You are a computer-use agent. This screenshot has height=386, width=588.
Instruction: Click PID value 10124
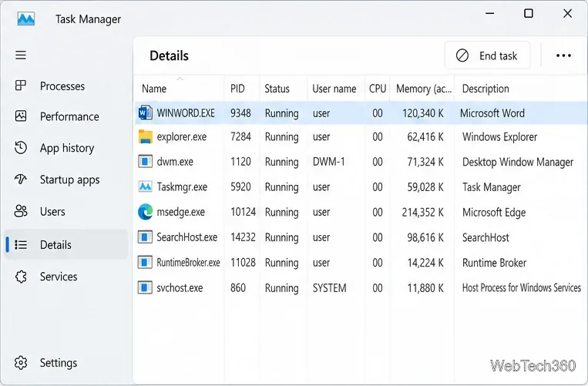pyautogui.click(x=243, y=212)
